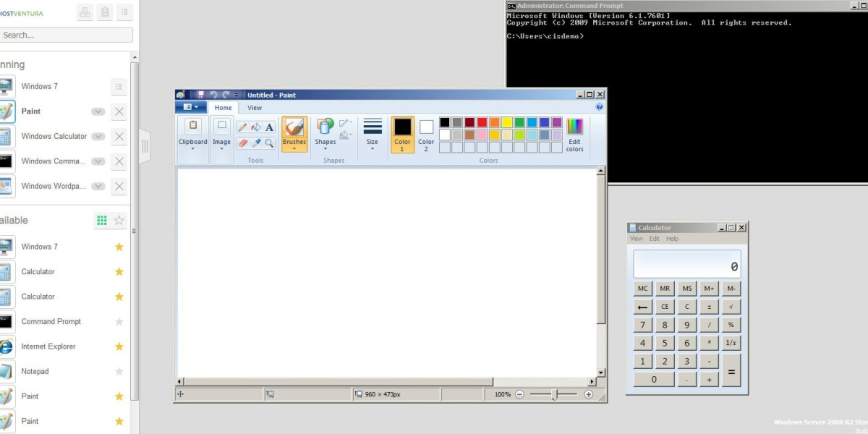Select the Color picker tool
The width and height of the screenshot is (868, 434).
255,142
